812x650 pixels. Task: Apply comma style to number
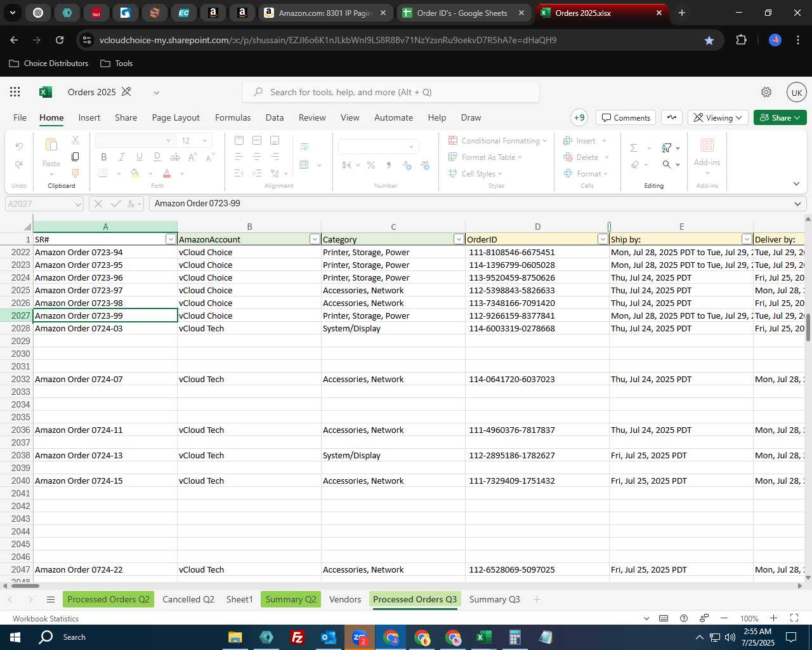388,165
